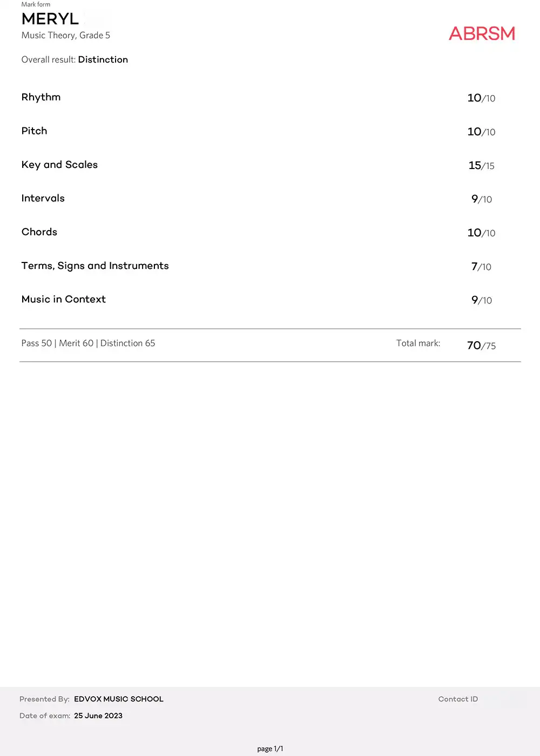Click the Music Theory, Grade 5 subtitle
Viewport: 540px width, 756px height.
coord(66,35)
